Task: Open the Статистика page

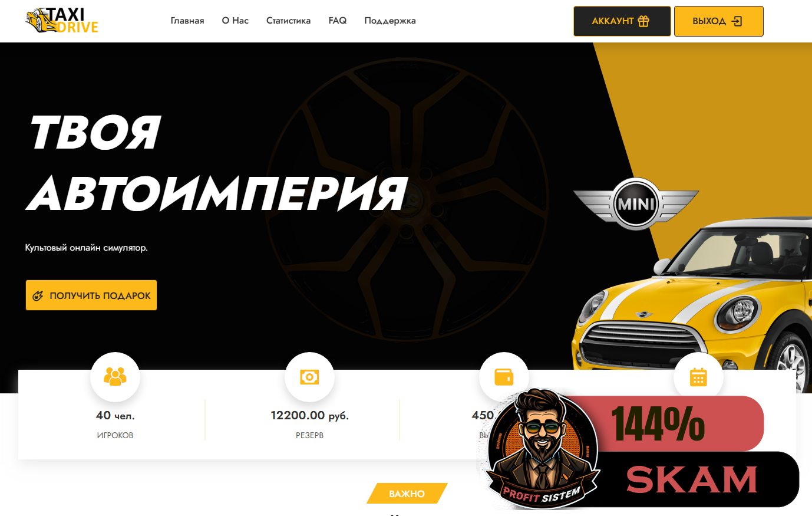Action: pyautogui.click(x=288, y=21)
